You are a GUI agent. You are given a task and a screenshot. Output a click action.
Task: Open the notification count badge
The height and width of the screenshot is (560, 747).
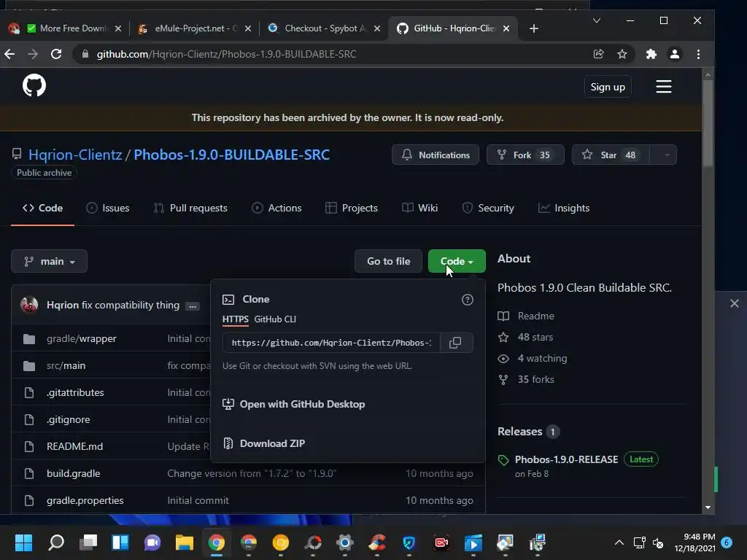coord(727,542)
